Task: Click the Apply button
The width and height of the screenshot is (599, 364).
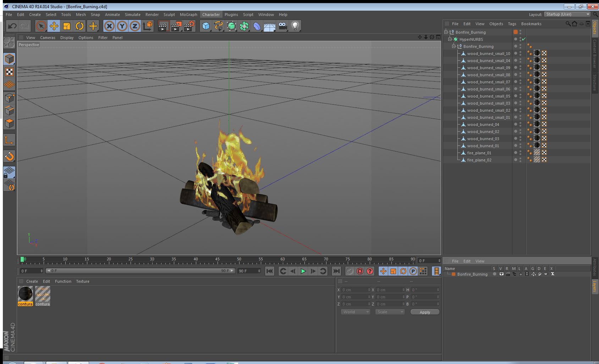Action: point(425,312)
